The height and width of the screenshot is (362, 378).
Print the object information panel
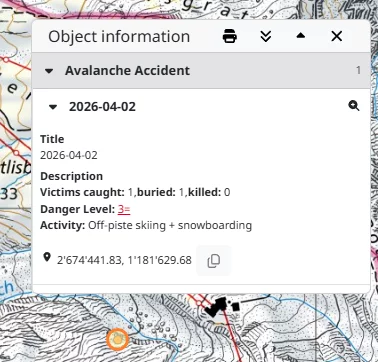230,36
